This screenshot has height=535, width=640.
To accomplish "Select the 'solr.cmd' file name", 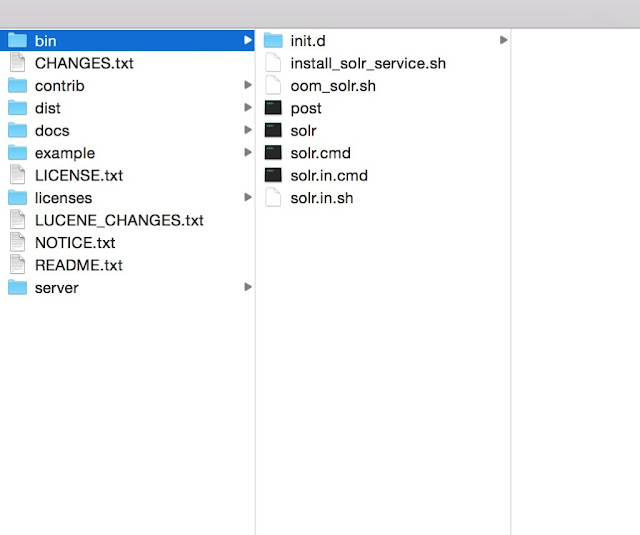I will (320, 153).
